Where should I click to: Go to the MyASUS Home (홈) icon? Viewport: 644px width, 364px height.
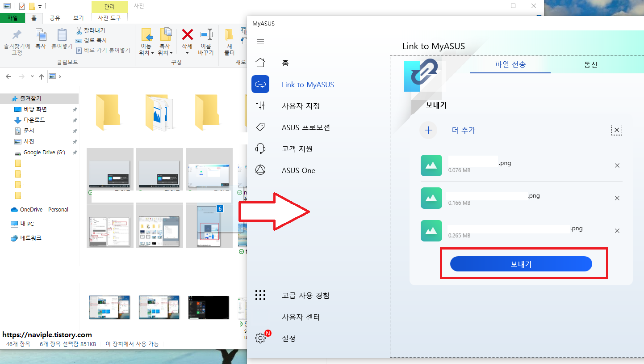click(x=260, y=63)
